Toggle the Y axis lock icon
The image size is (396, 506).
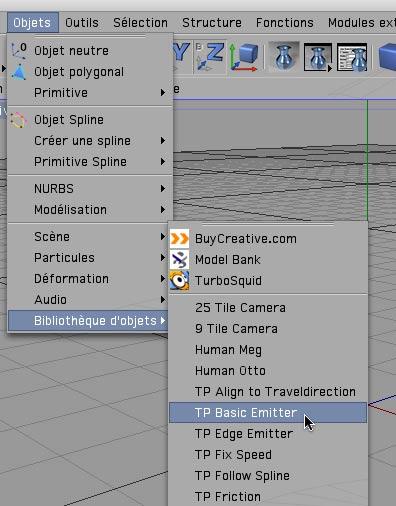pyautogui.click(x=182, y=53)
